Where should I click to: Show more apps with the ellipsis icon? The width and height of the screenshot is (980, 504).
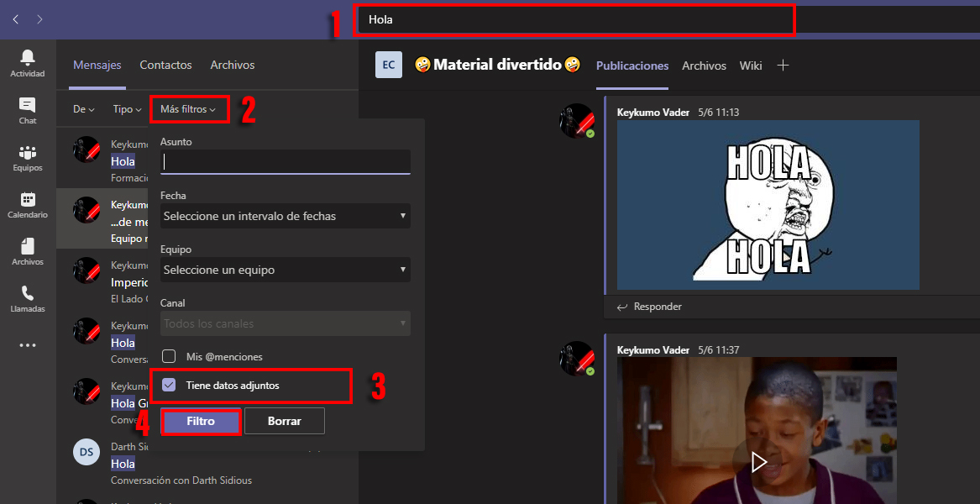click(27, 344)
